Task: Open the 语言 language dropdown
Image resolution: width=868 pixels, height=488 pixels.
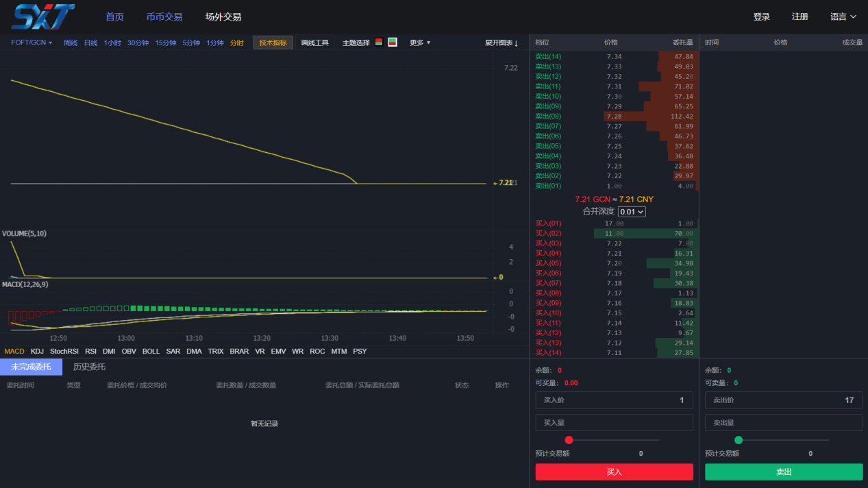Action: 843,16
